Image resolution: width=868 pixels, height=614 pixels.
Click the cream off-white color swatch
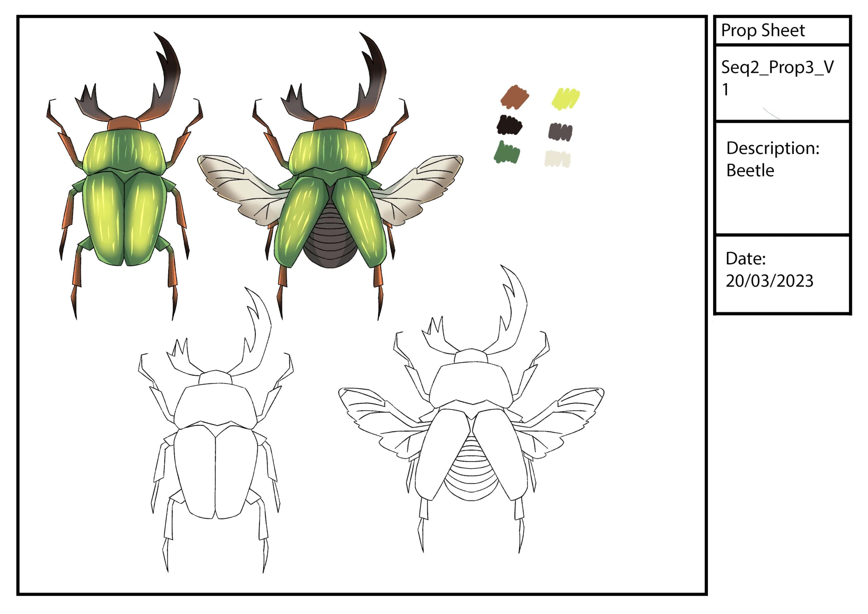click(557, 158)
